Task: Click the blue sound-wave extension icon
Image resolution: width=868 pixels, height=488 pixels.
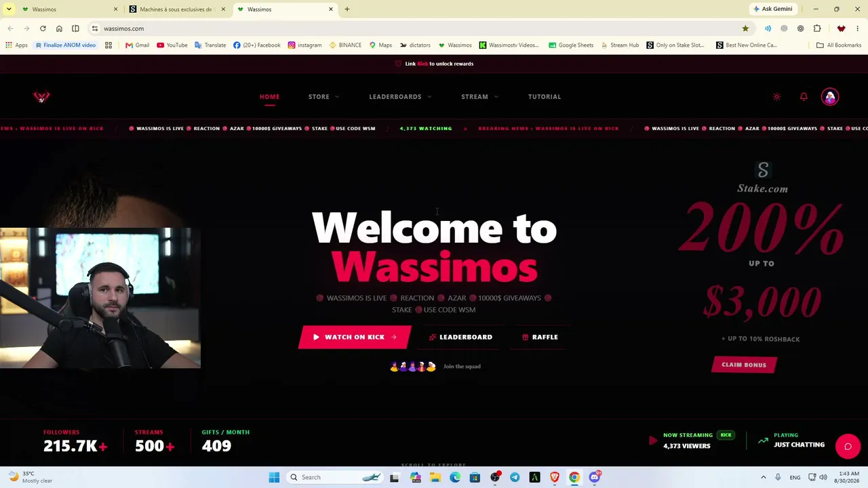Action: pyautogui.click(x=768, y=28)
